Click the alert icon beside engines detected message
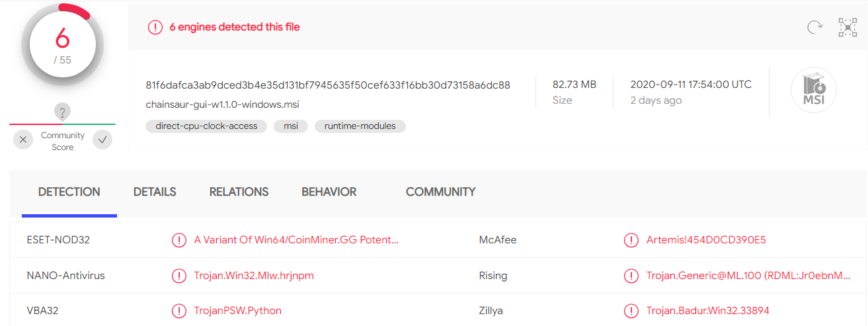The image size is (868, 326). point(155,27)
